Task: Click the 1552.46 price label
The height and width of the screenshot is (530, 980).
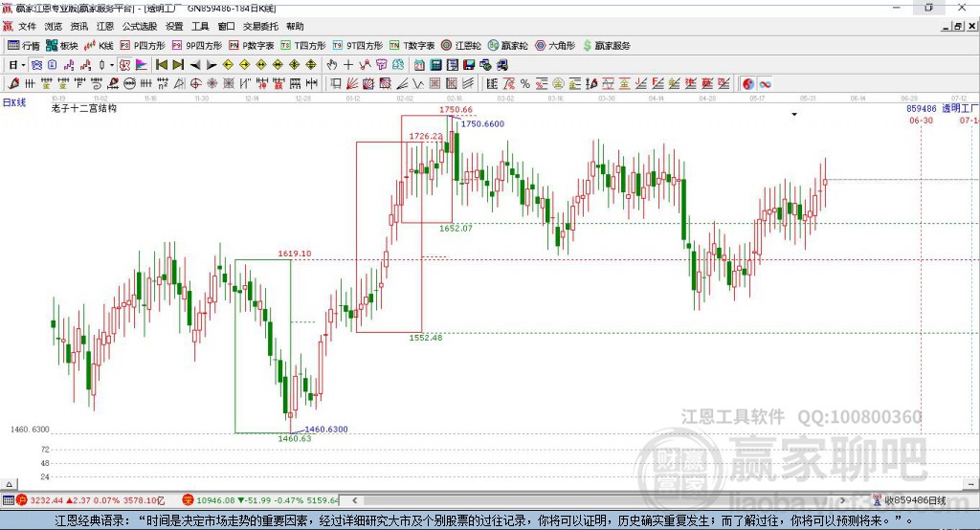Action: (426, 338)
